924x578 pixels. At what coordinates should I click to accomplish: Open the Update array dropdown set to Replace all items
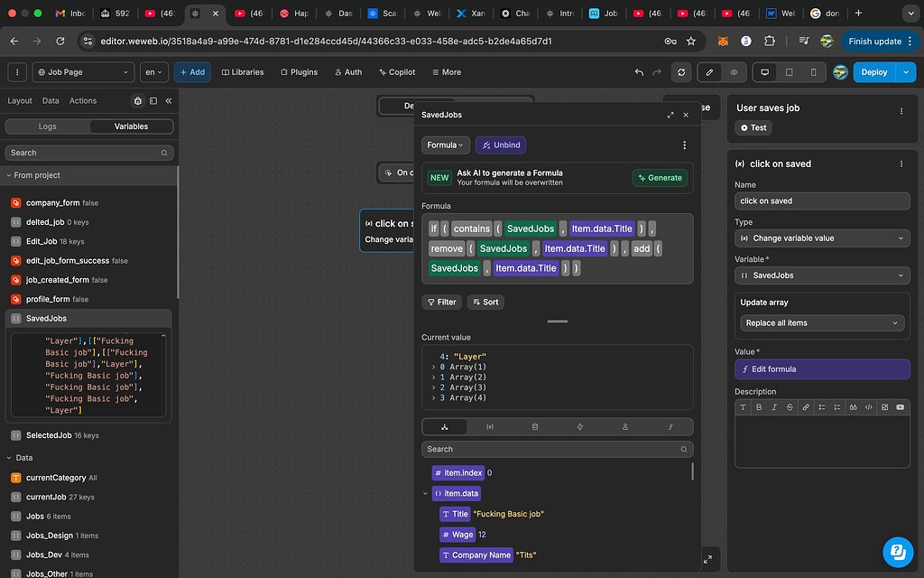tap(821, 322)
